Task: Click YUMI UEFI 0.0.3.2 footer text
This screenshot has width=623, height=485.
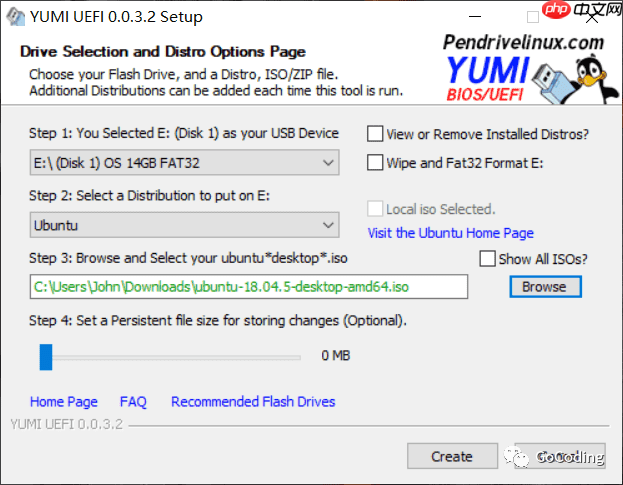Action: tap(67, 424)
